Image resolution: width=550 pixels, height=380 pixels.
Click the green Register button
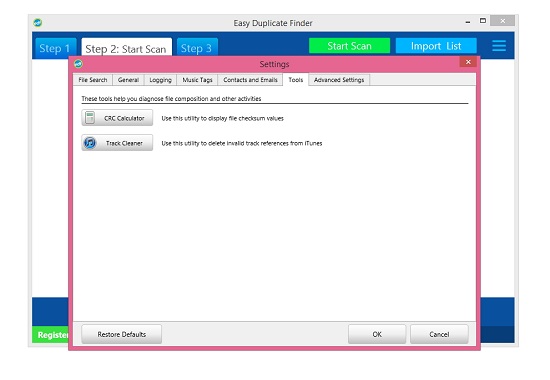pyautogui.click(x=51, y=335)
